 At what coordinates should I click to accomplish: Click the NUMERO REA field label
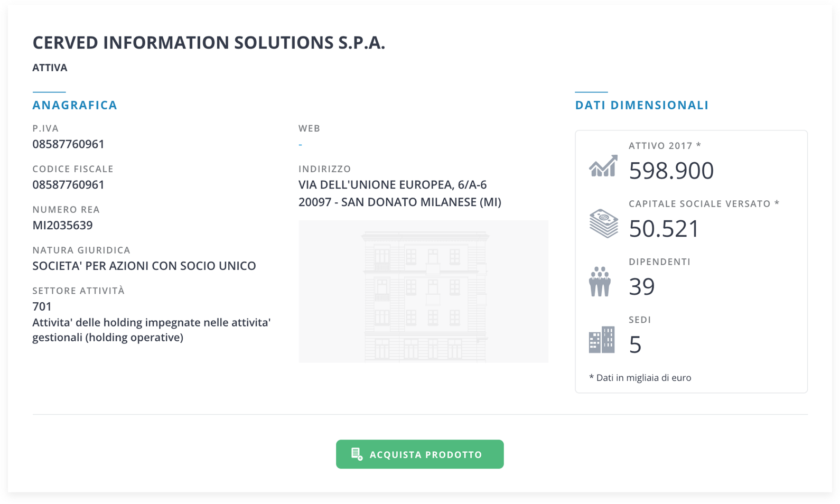(x=66, y=210)
